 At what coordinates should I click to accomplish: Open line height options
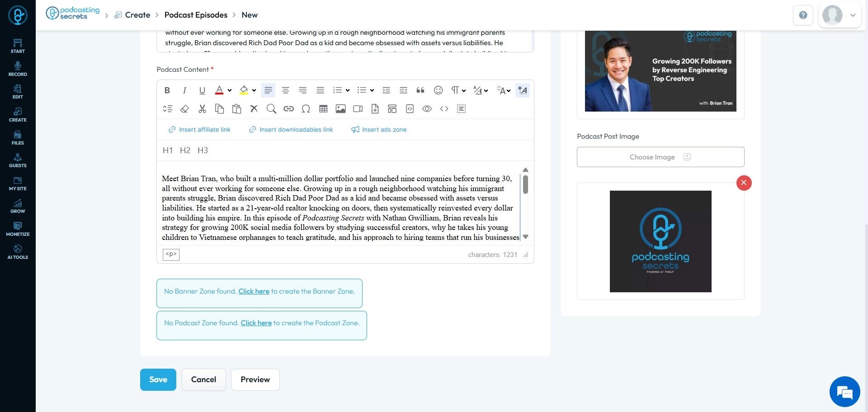point(168,109)
